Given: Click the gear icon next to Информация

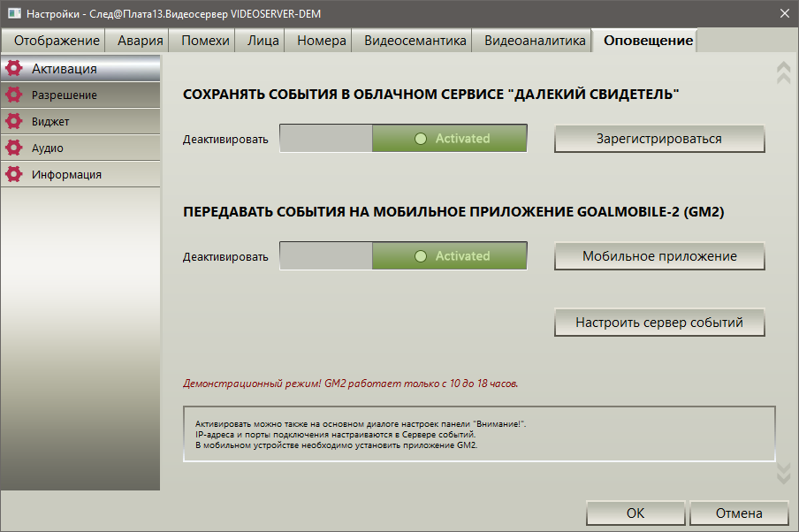Looking at the screenshot, I should point(14,174).
